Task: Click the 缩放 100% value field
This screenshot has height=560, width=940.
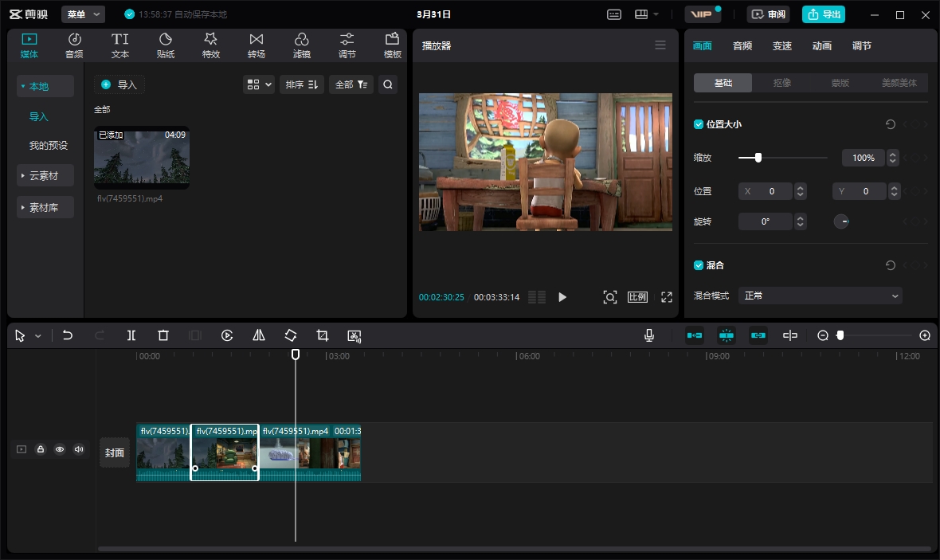Action: pyautogui.click(x=864, y=158)
